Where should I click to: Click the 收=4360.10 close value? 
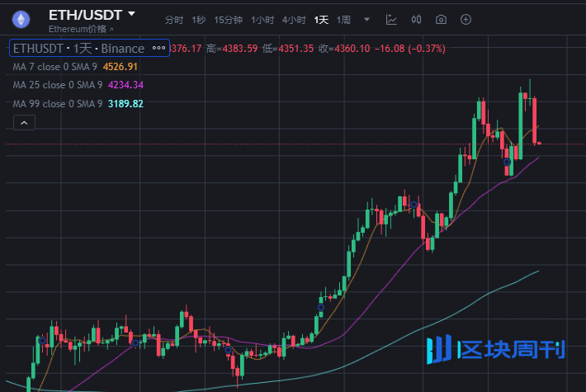[x=344, y=49]
